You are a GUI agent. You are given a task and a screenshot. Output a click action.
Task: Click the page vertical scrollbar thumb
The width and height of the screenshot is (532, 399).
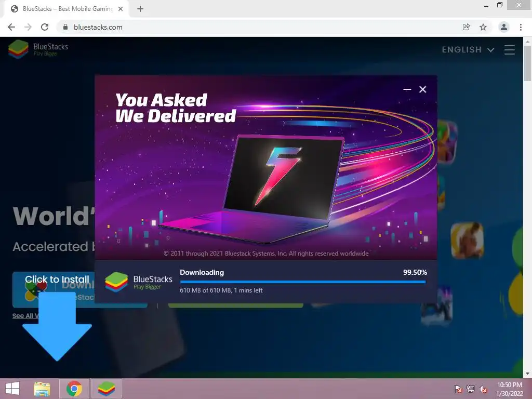pyautogui.click(x=527, y=63)
